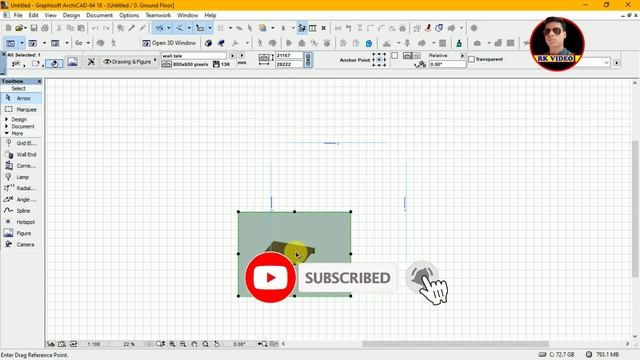
Task: Open the Go dropdown arrow
Action: click(88, 43)
